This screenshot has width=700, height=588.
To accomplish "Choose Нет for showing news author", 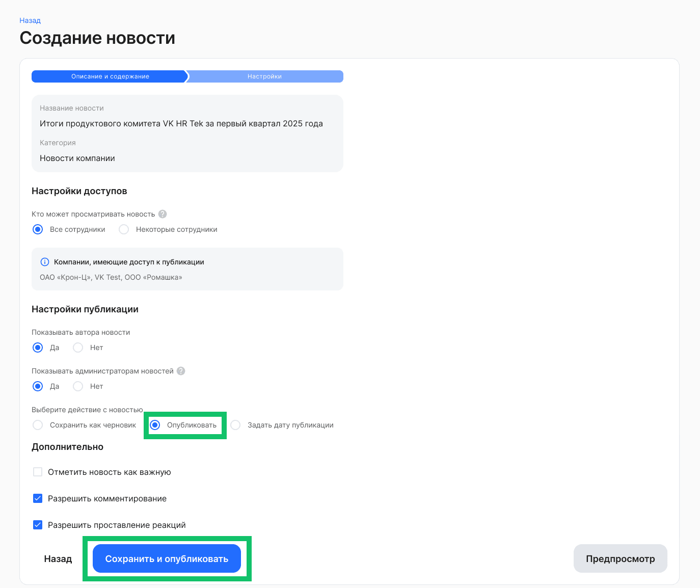I will (x=77, y=348).
